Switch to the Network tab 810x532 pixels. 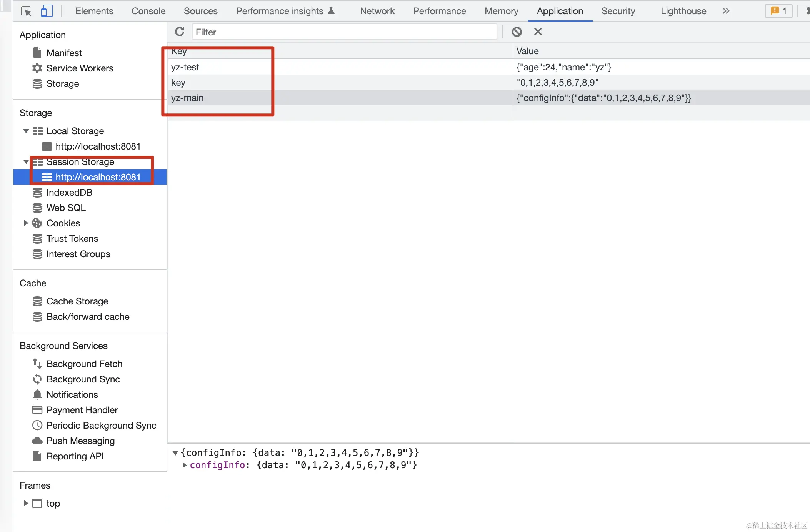[377, 11]
